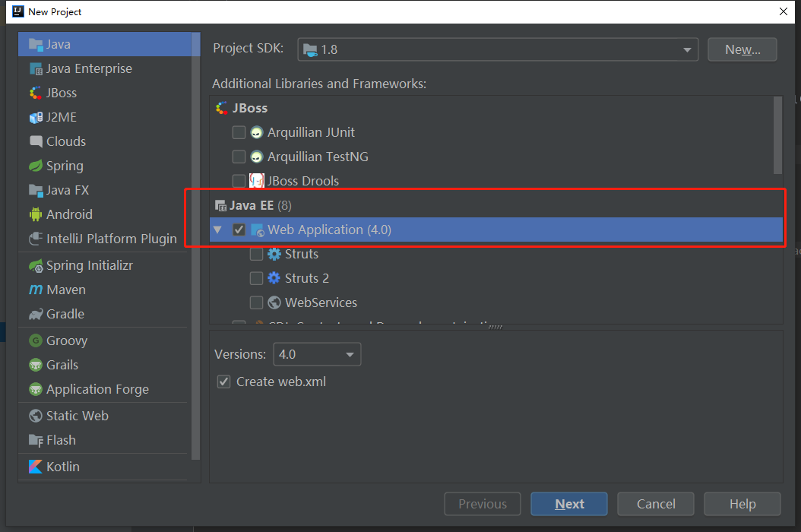Viewport: 801px width, 532px height.
Task: Click the Spring leaf icon
Action: click(36, 166)
